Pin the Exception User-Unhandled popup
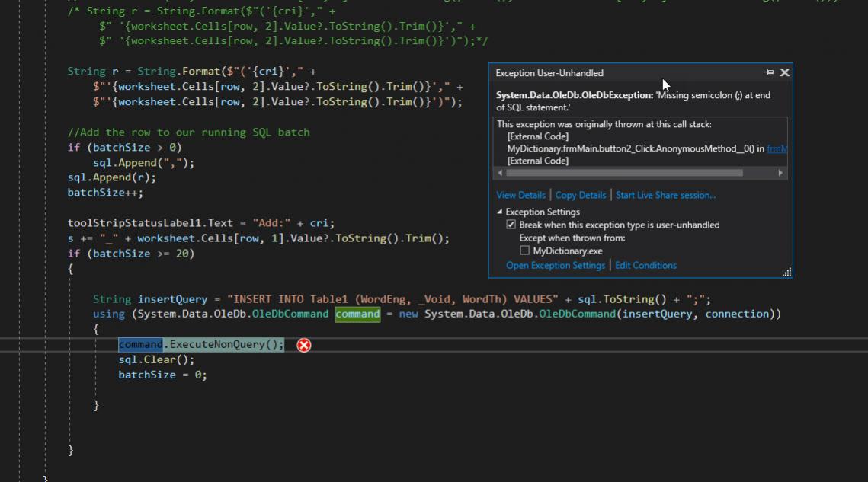 [x=769, y=72]
